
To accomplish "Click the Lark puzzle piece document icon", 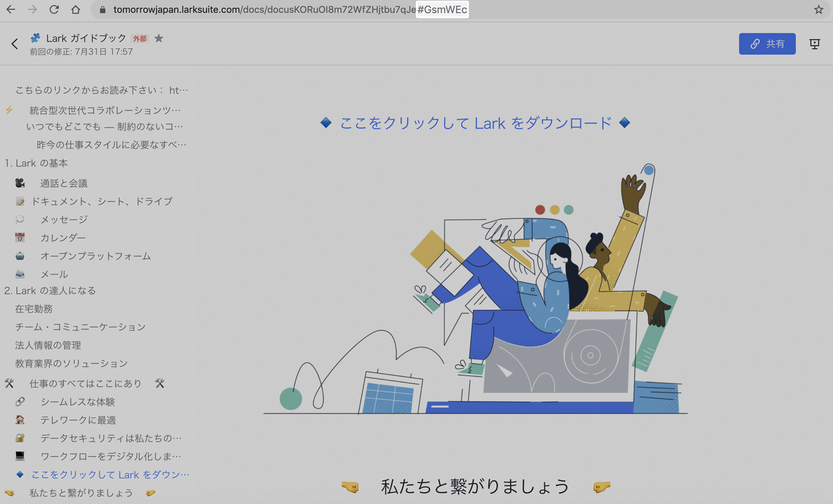I will pyautogui.click(x=35, y=38).
